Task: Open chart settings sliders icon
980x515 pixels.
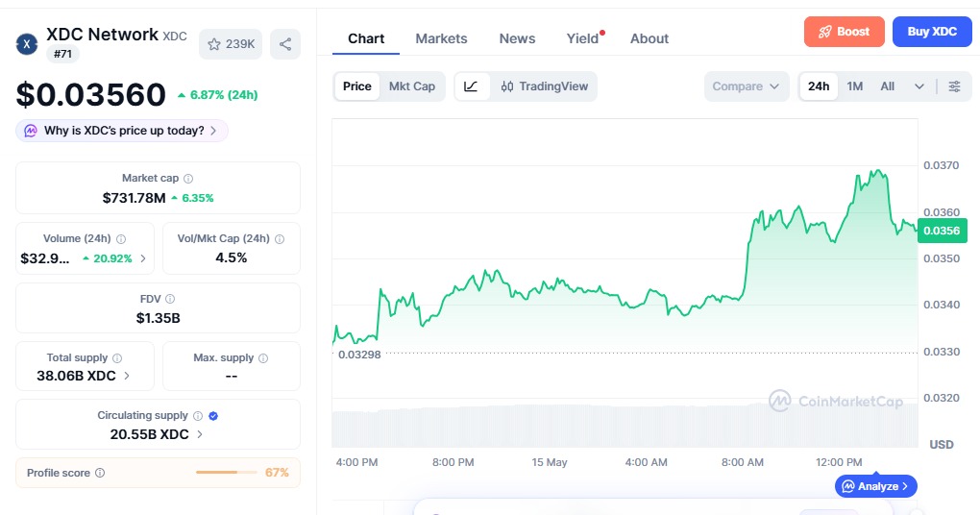Action: pos(954,86)
